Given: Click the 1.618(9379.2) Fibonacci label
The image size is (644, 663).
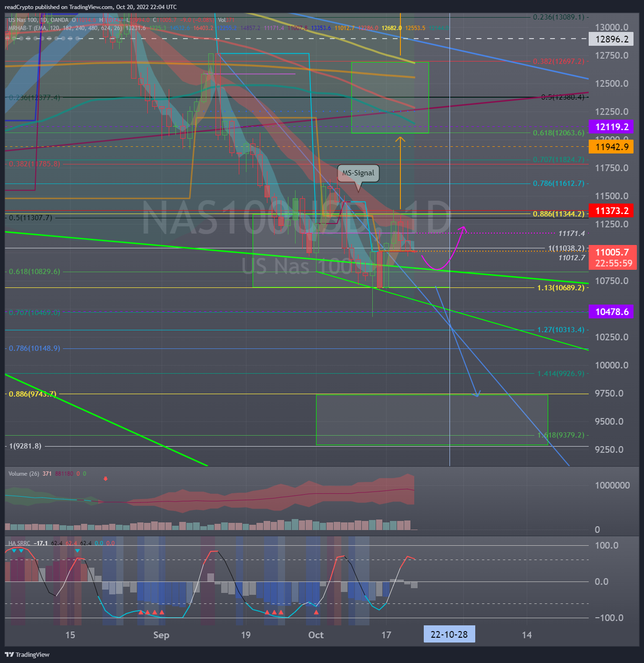Looking at the screenshot, I should pyautogui.click(x=561, y=435).
